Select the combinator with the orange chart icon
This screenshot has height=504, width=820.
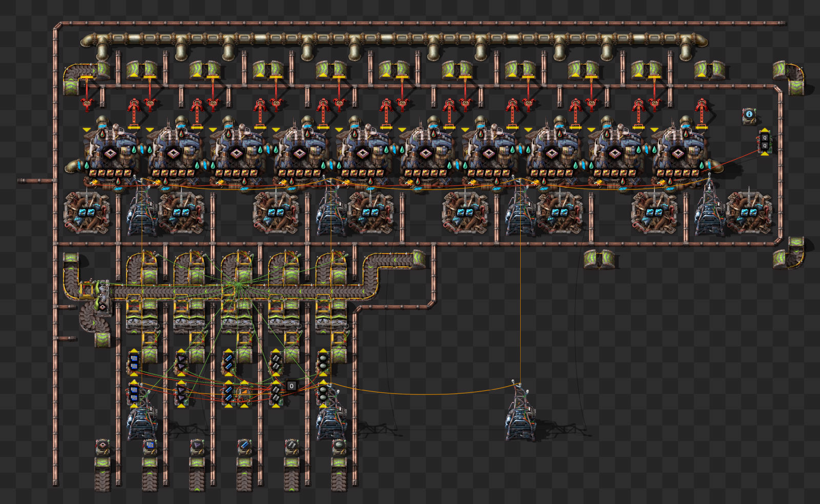pos(244,394)
